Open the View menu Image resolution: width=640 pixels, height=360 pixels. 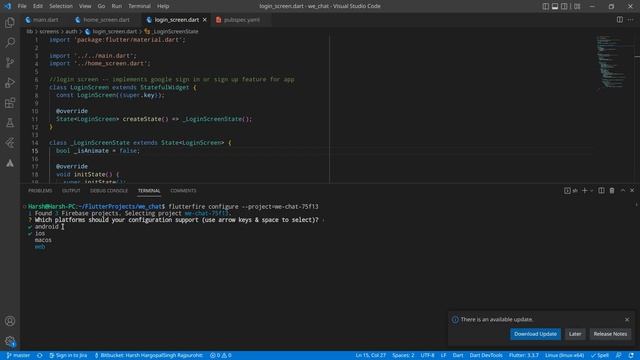click(85, 6)
